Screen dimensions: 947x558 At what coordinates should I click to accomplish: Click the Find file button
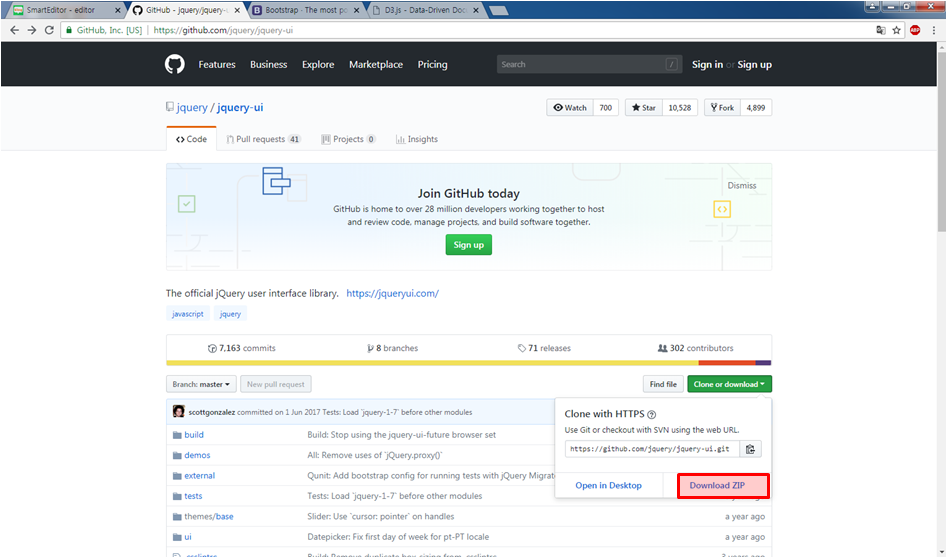click(x=663, y=384)
